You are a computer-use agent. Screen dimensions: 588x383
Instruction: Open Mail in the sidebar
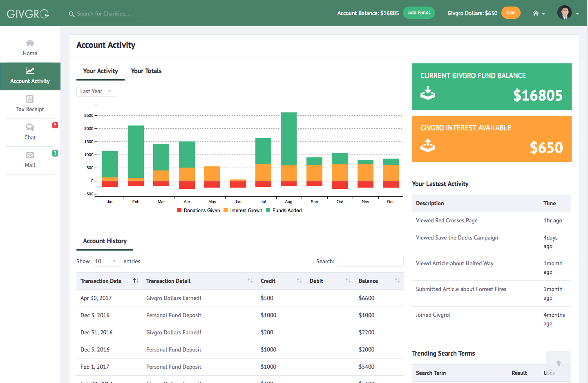tap(30, 160)
